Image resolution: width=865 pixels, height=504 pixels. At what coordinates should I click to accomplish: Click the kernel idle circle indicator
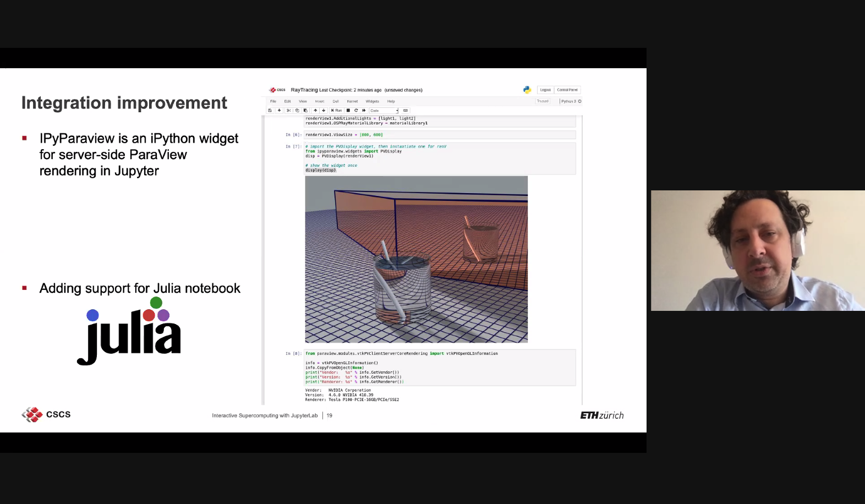[580, 101]
